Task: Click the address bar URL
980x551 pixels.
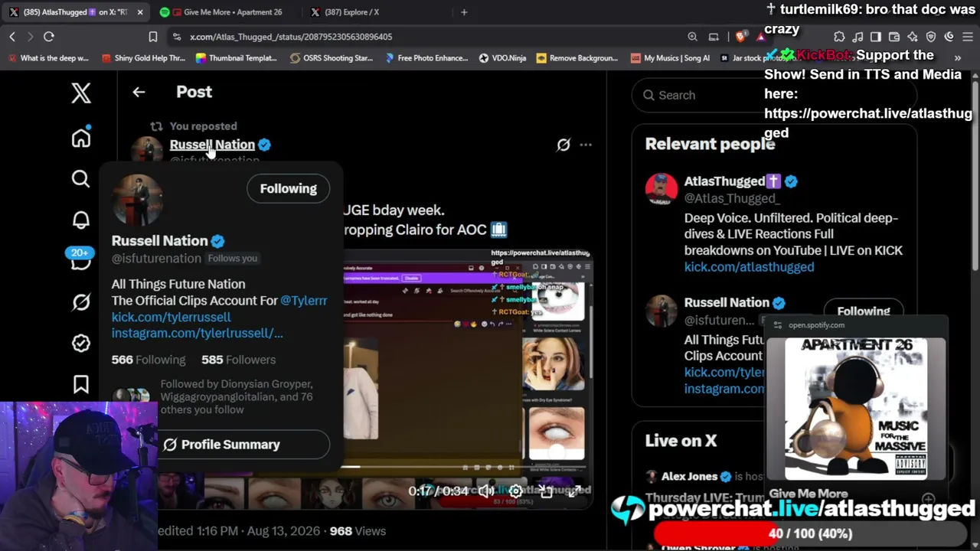Action: click(291, 37)
